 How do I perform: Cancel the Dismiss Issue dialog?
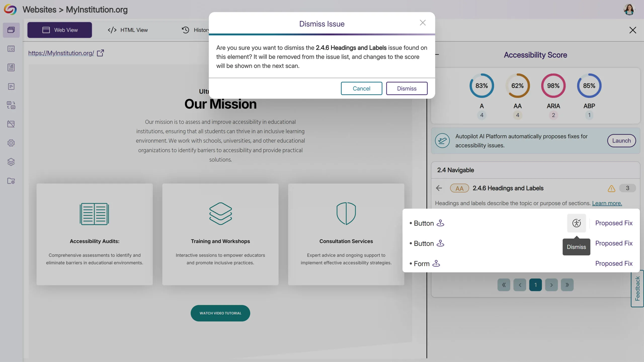click(x=361, y=88)
